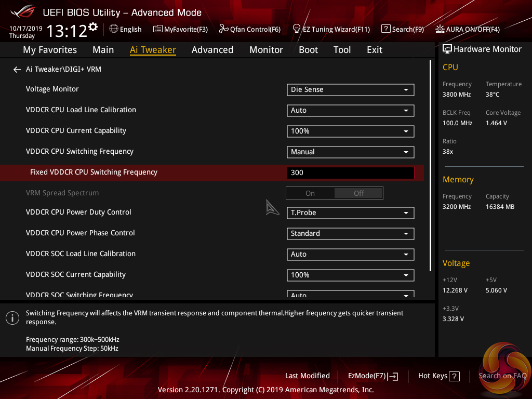Open Hot Keys help icon

tap(454, 376)
